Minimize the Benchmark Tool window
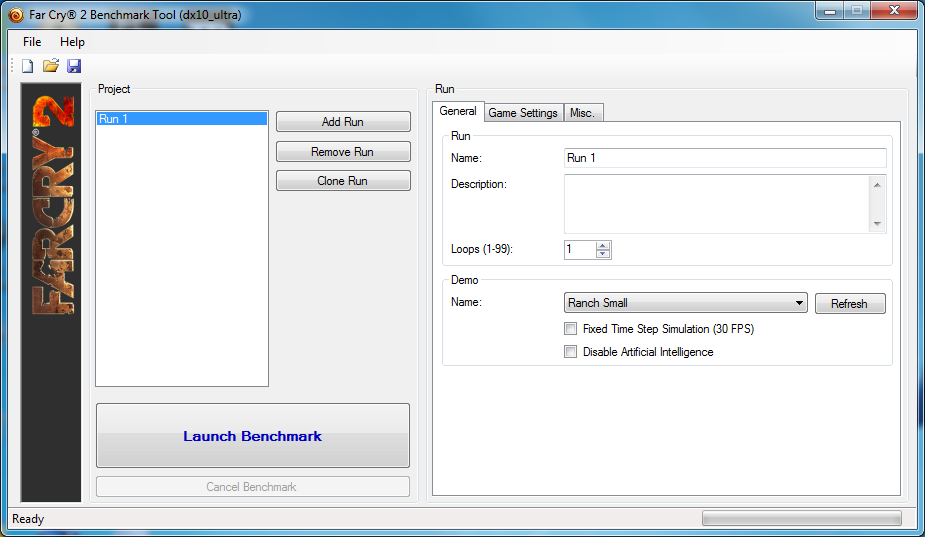 (x=830, y=11)
